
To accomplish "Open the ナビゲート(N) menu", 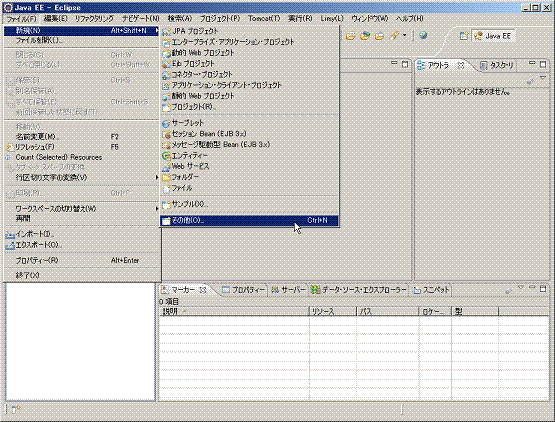I will point(141,19).
